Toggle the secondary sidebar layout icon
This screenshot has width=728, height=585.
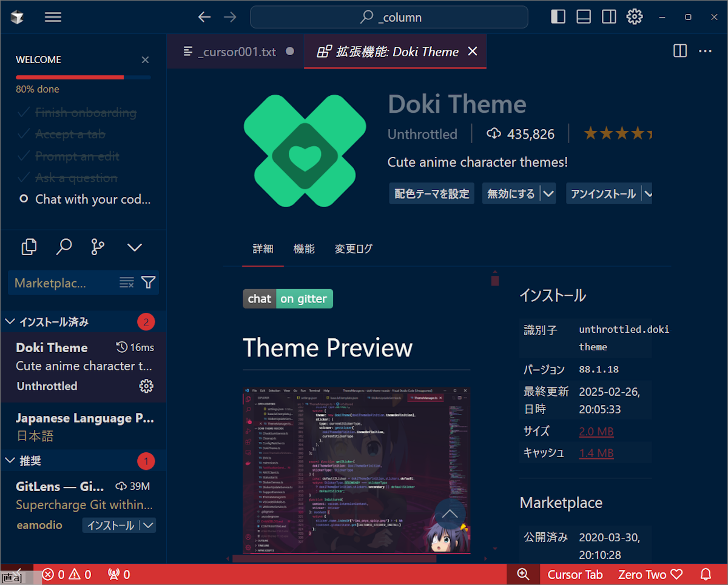(609, 17)
